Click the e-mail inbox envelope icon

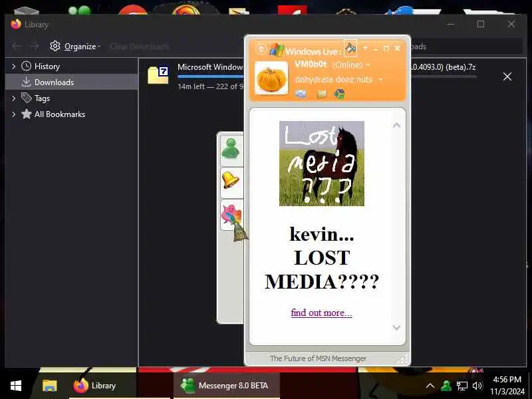point(301,94)
